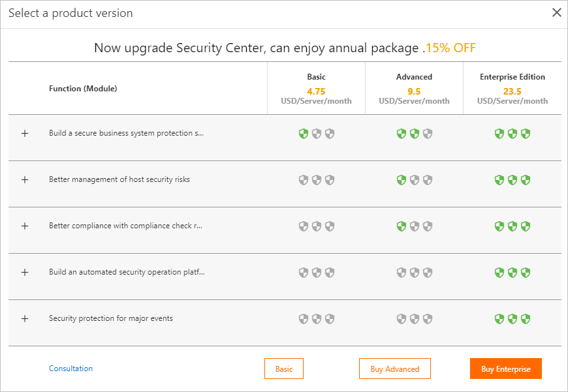The image size is (568, 392).
Task: Click middle Advanced shield in automated security row
Action: pos(415,273)
